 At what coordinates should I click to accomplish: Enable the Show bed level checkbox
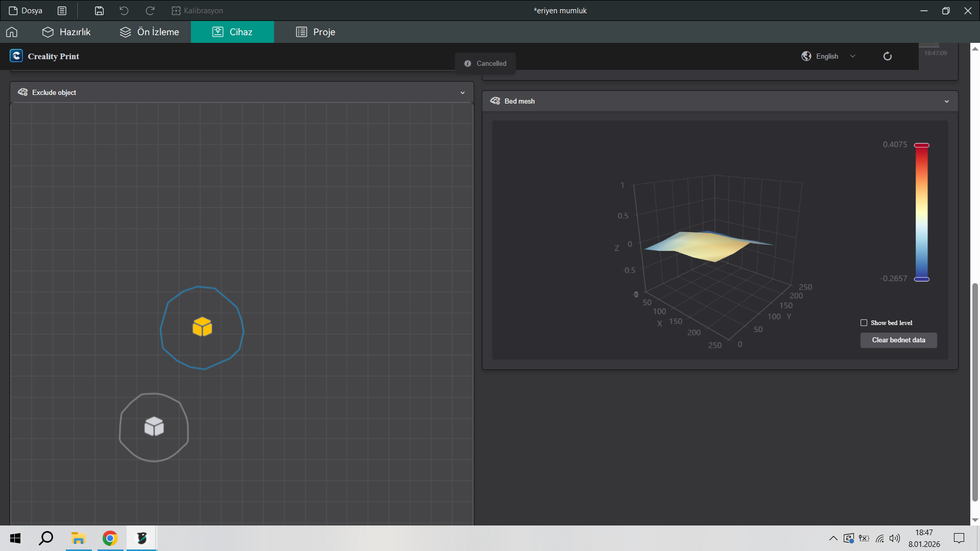(x=864, y=323)
